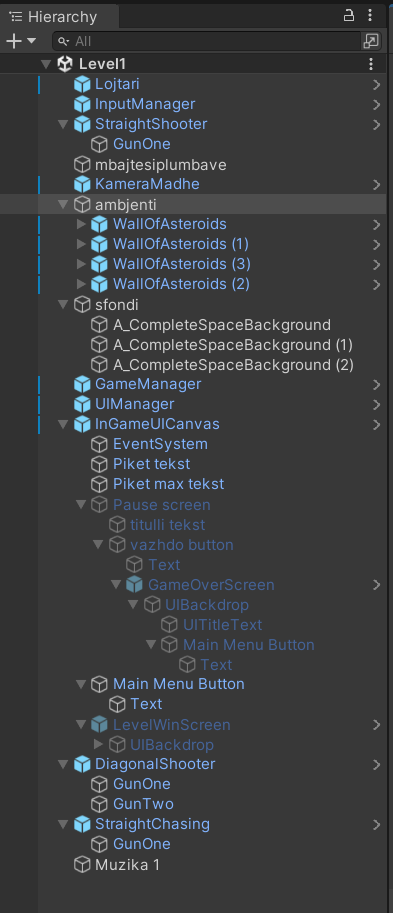Select the Lojtari prefab cube icon
The image size is (393, 913).
(82, 84)
